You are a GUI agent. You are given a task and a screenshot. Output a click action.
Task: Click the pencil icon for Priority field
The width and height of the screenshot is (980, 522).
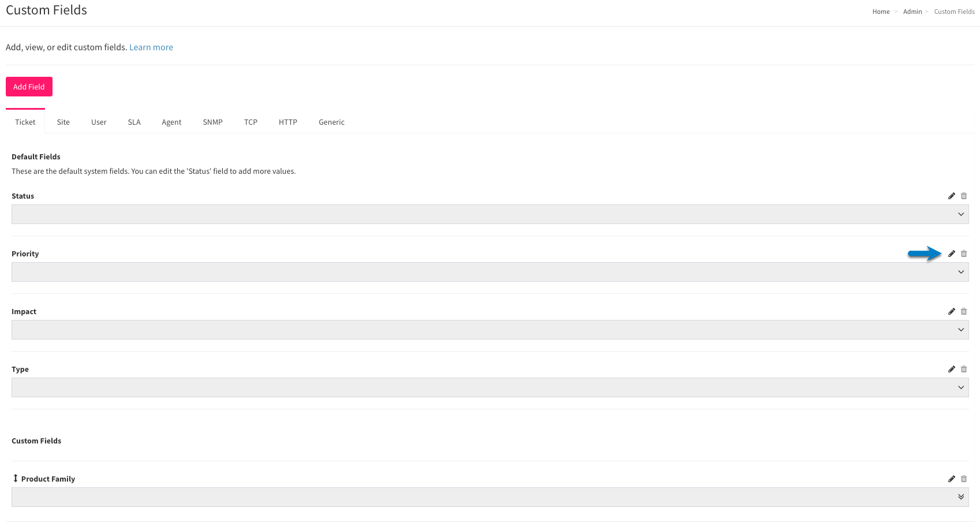click(x=952, y=253)
